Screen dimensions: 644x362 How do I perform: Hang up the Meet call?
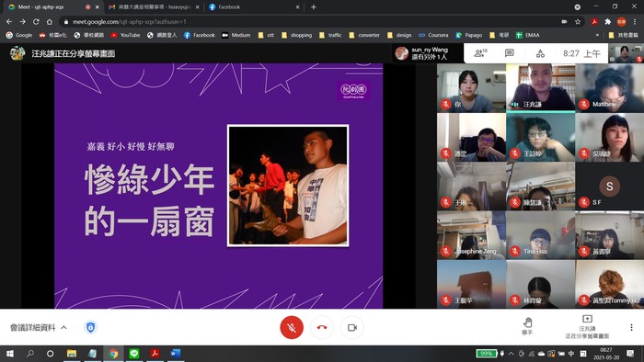pos(322,328)
